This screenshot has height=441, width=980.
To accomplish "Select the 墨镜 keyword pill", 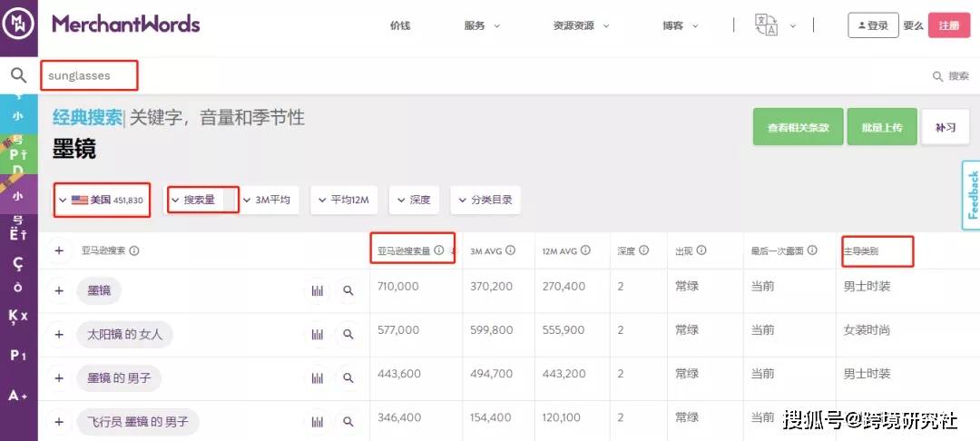I will (x=99, y=290).
